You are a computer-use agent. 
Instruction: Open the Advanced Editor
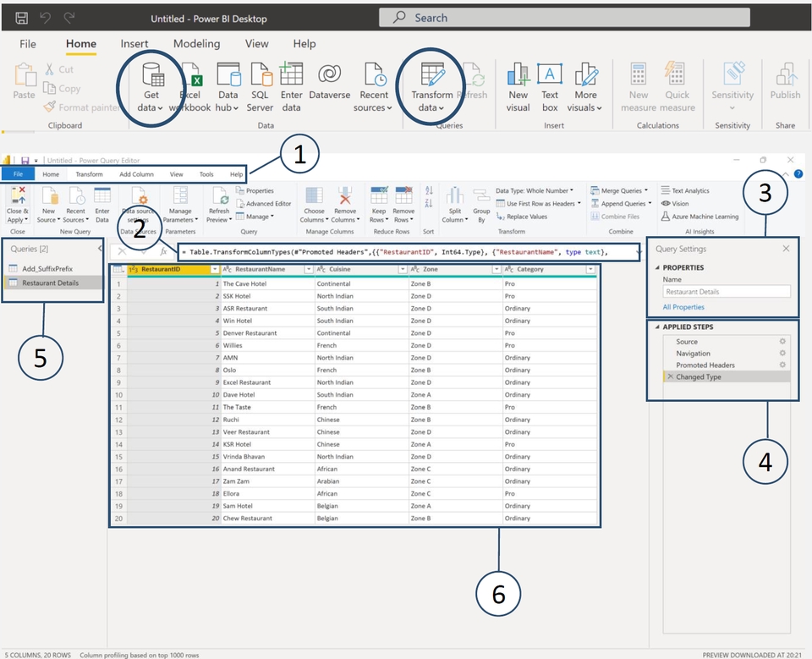[x=267, y=204]
